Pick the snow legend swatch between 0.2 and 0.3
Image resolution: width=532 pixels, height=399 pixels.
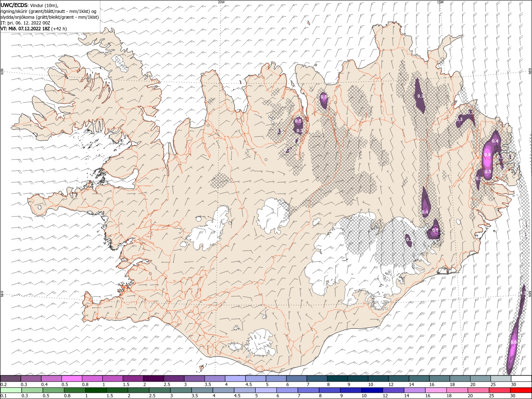click(10, 378)
